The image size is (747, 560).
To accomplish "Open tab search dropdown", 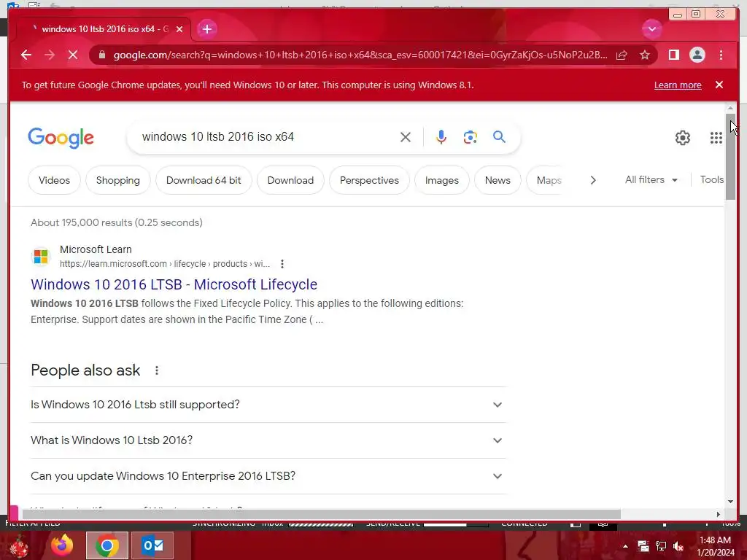I will click(x=651, y=29).
